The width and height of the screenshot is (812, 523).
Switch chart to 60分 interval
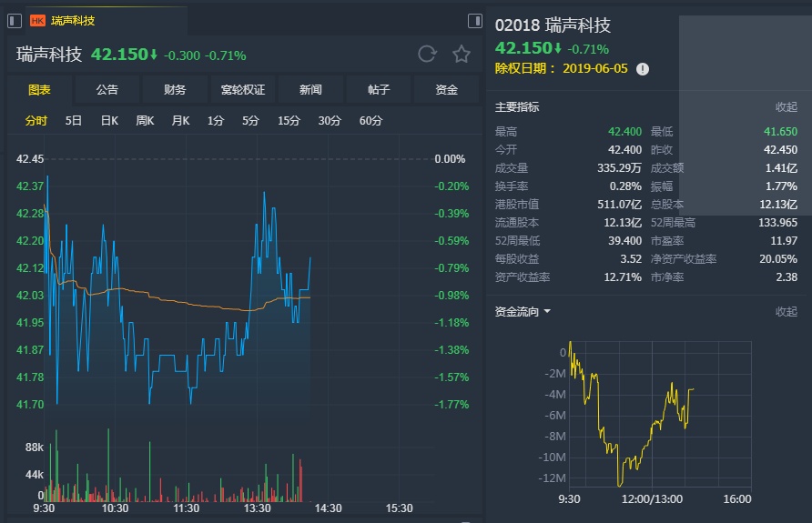[370, 121]
